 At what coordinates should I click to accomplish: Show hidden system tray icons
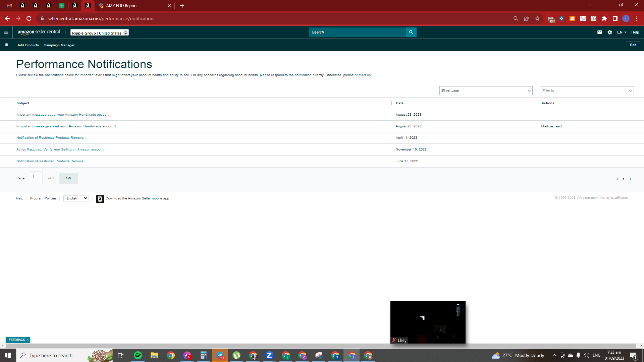554,355
